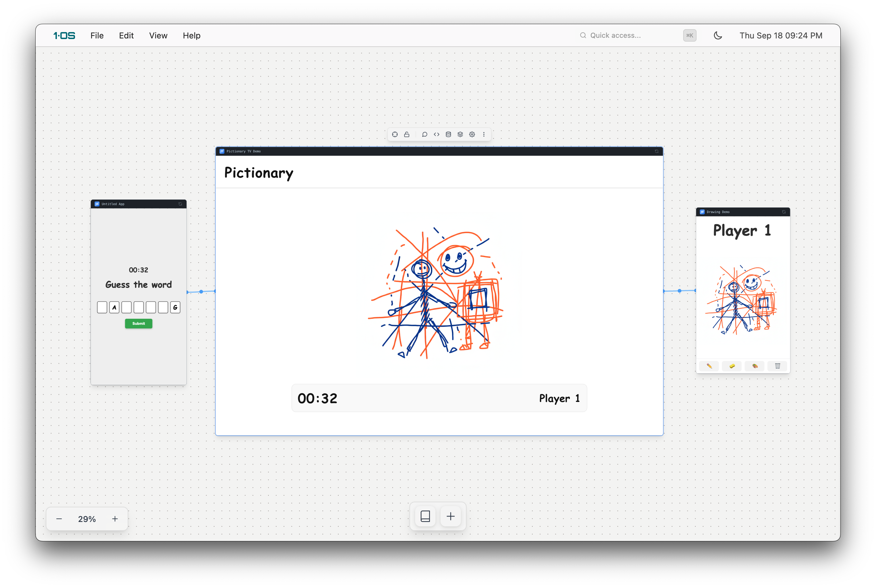This screenshot has width=876, height=588.
Task: Click the crosshair focus icon in floating toolbar
Action: coord(395,134)
